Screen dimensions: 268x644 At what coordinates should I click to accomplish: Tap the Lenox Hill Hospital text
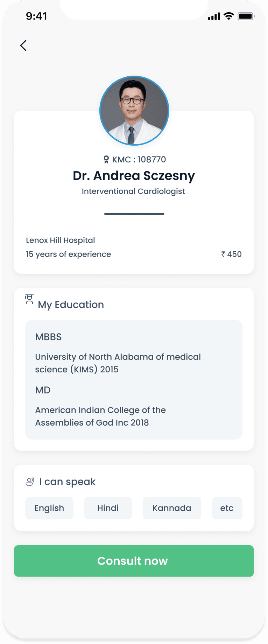61,240
